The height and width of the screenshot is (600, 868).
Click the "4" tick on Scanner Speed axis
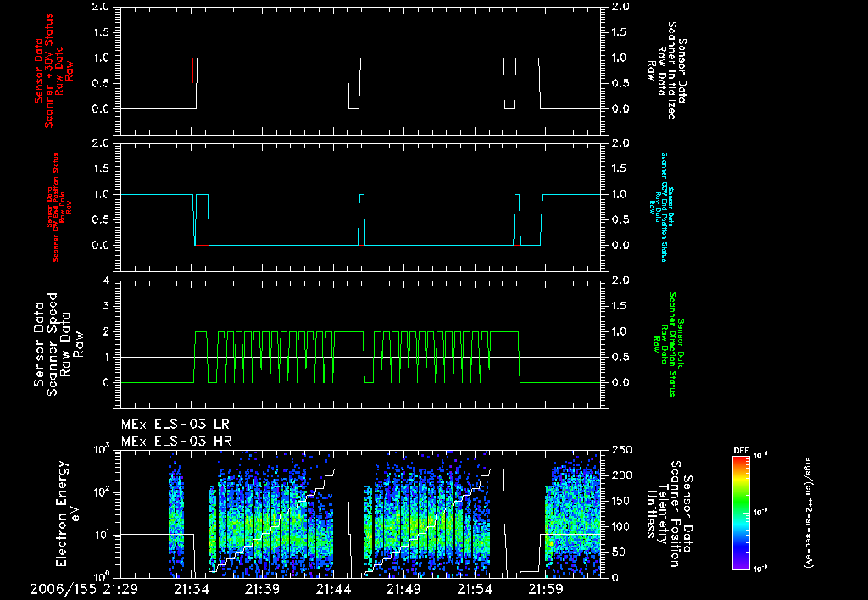106,281
